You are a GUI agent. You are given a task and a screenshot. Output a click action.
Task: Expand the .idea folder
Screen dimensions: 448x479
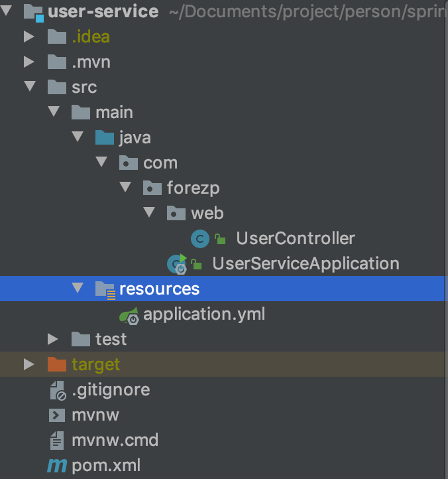pos(28,37)
